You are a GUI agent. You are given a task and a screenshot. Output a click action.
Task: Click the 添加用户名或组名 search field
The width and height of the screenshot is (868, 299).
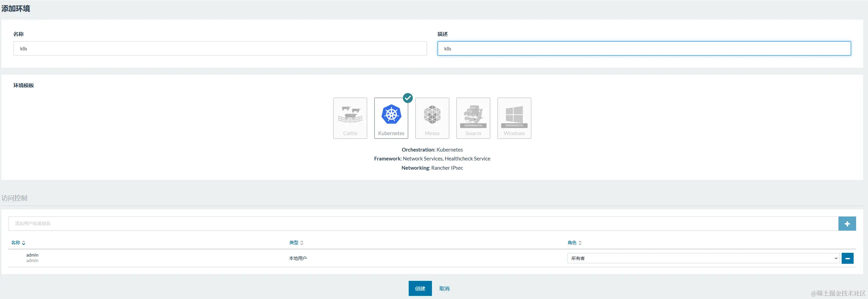click(x=423, y=224)
